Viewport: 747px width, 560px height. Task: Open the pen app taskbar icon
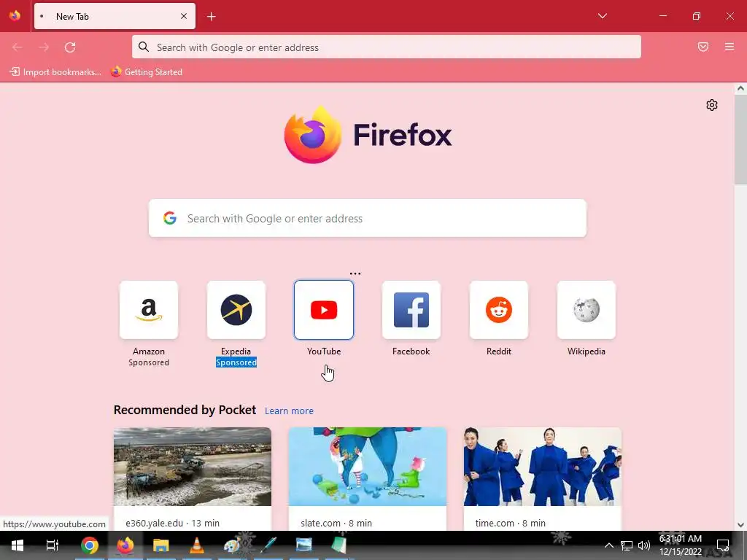pyautogui.click(x=268, y=545)
